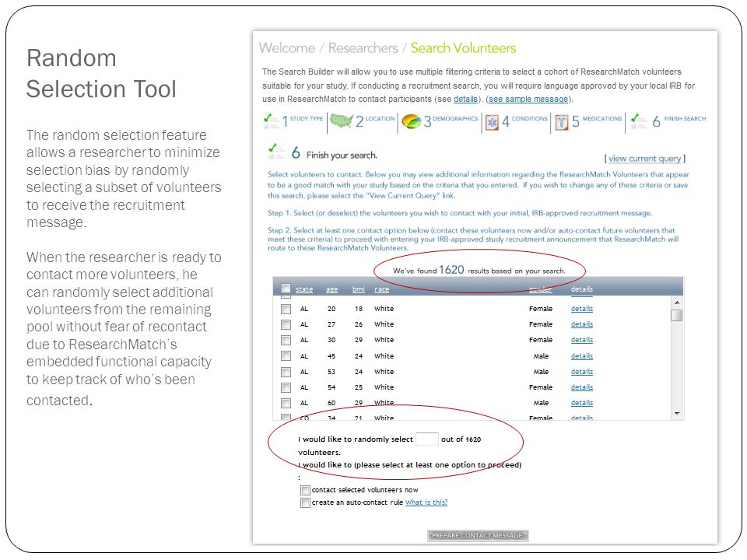This screenshot has width=747, height=560.
Task: Open details for age 30 volunteer
Action: 582,340
